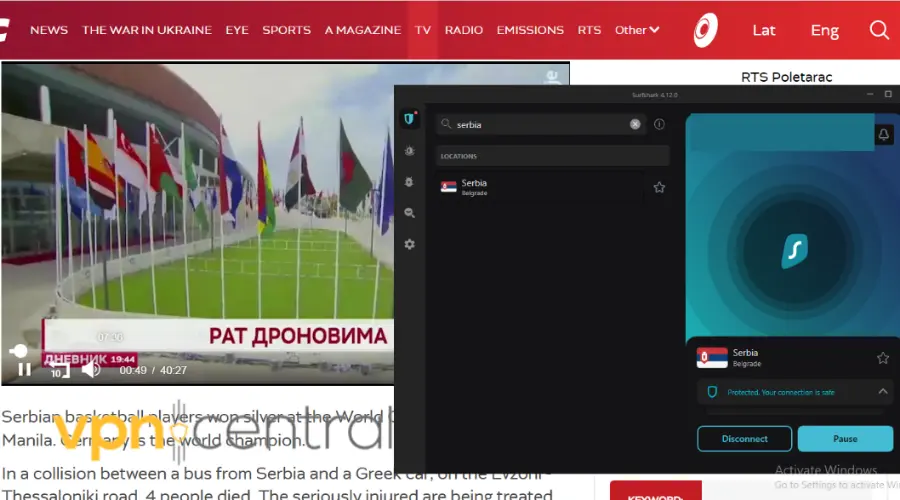
Task: Expand the Other dropdown menu
Action: point(637,30)
